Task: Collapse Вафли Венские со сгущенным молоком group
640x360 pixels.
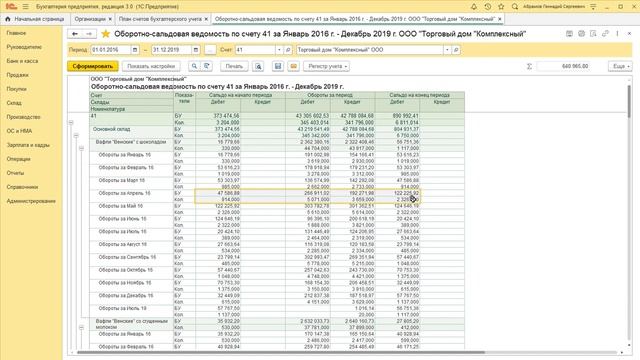Action: tap(81, 327)
